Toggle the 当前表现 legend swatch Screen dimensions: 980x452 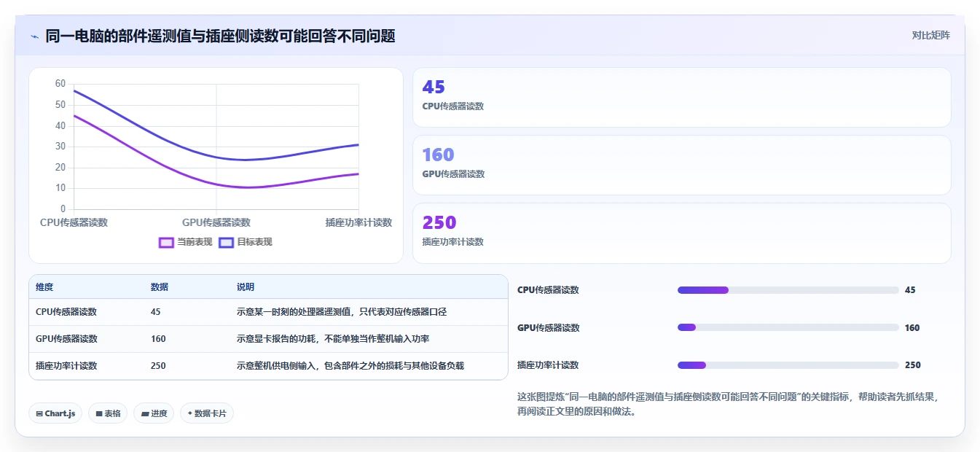(166, 242)
